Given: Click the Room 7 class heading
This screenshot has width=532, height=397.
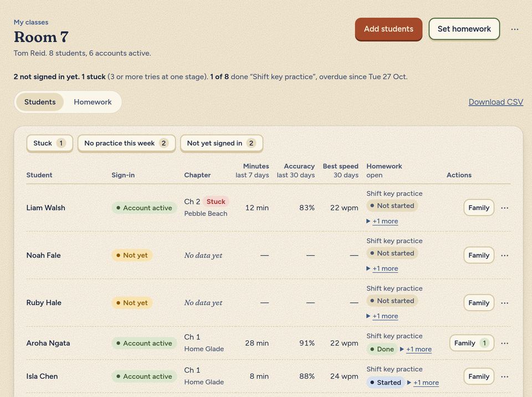Looking at the screenshot, I should tap(41, 37).
